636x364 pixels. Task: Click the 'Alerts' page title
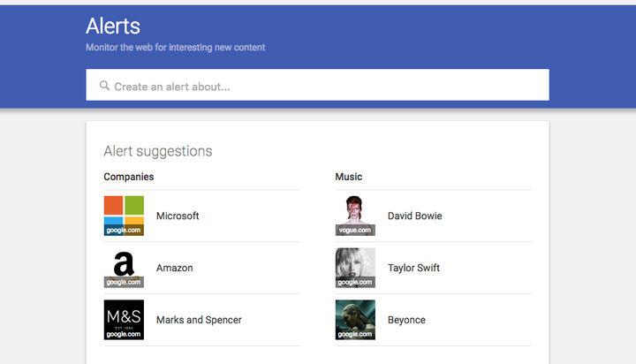(x=113, y=27)
